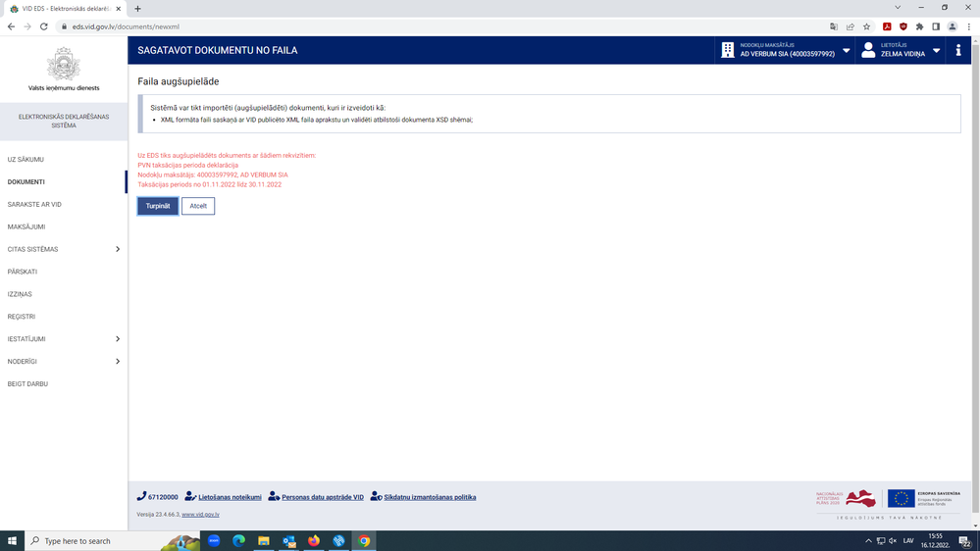
Task: Open the Lietotājs Zelma Vidiņa dropdown arrow
Action: pyautogui.click(x=936, y=51)
